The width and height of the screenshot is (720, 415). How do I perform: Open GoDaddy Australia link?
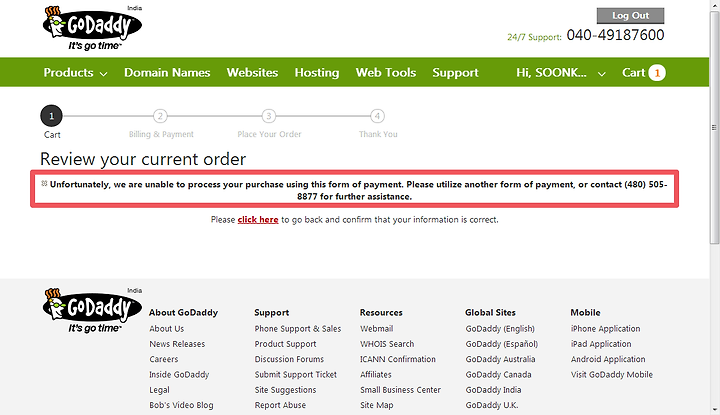(501, 359)
